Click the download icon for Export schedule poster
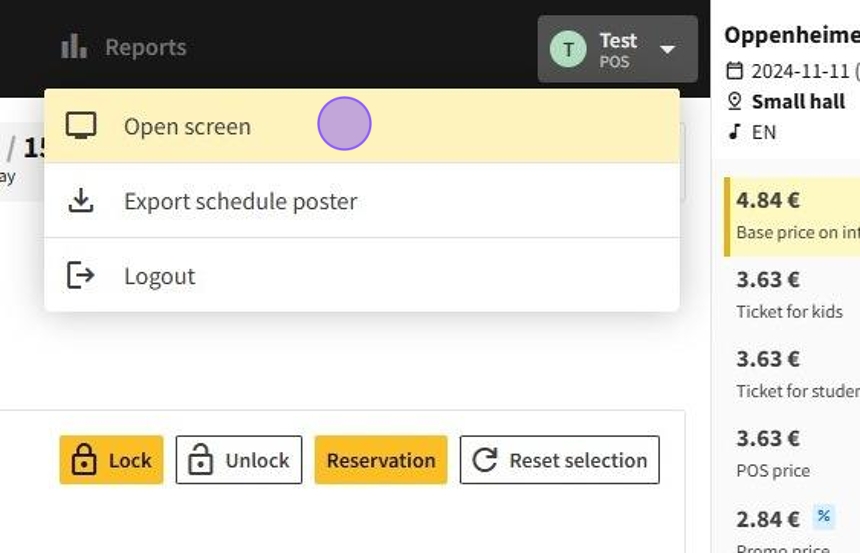This screenshot has height=553, width=860. [81, 201]
